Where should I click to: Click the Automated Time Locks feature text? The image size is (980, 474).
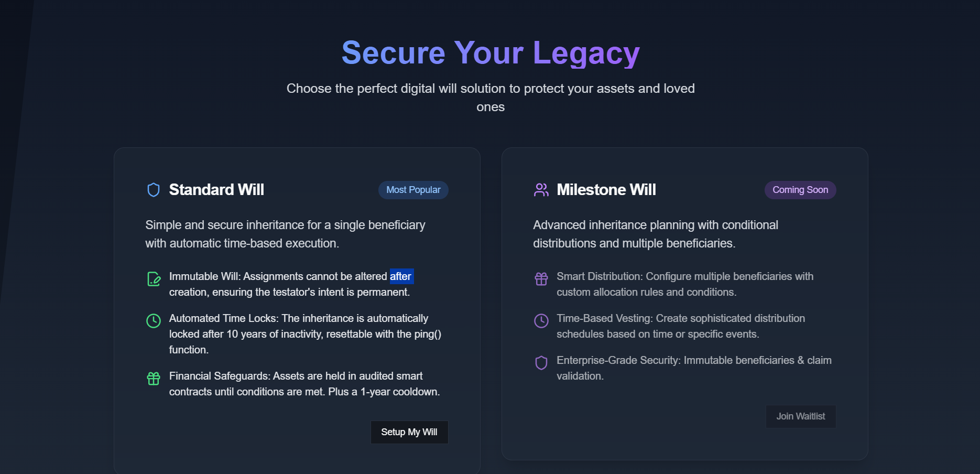(305, 334)
